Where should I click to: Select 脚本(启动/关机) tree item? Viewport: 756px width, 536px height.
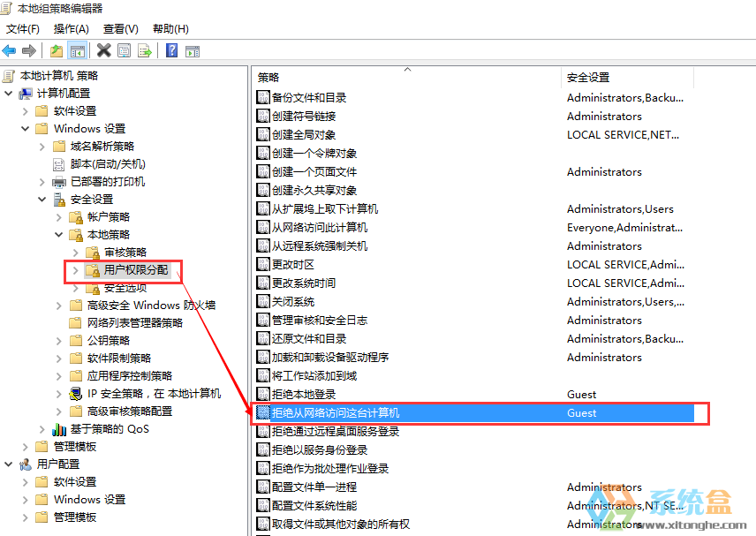click(x=108, y=164)
